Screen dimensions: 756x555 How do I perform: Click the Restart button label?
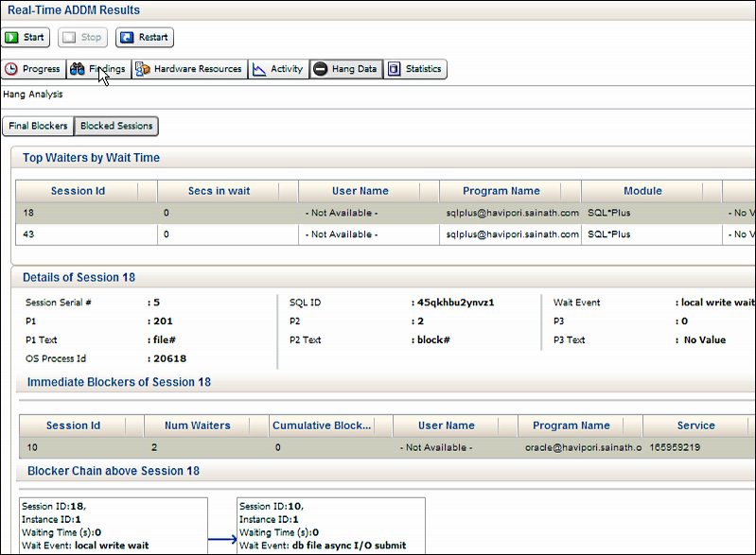tap(153, 37)
